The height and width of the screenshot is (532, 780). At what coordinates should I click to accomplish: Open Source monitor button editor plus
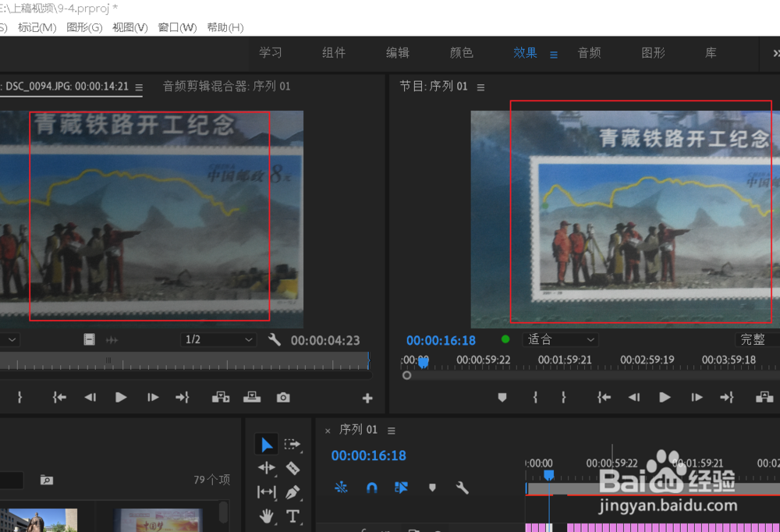click(x=367, y=398)
